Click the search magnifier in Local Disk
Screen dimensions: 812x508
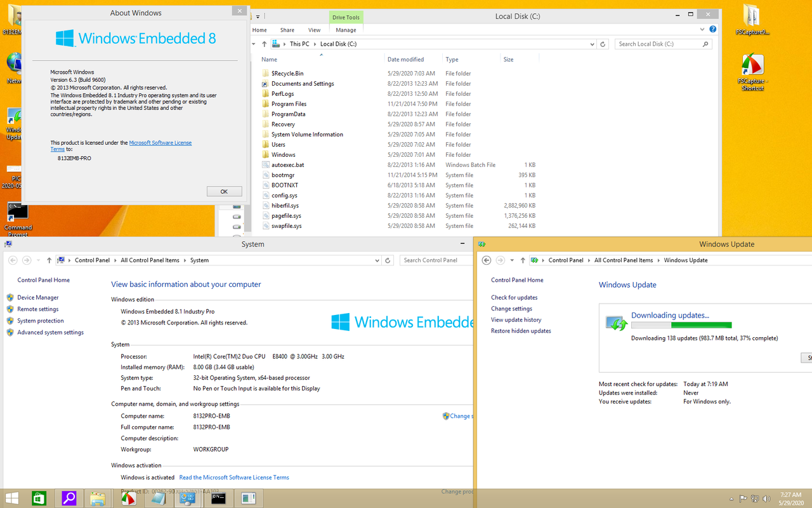[705, 44]
